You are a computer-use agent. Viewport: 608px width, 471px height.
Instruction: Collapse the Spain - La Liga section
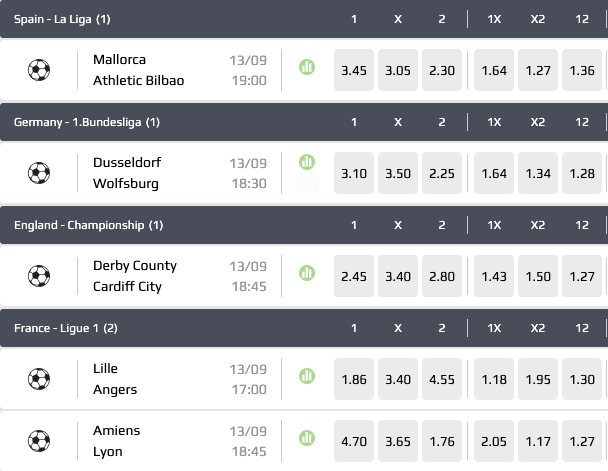62,19
